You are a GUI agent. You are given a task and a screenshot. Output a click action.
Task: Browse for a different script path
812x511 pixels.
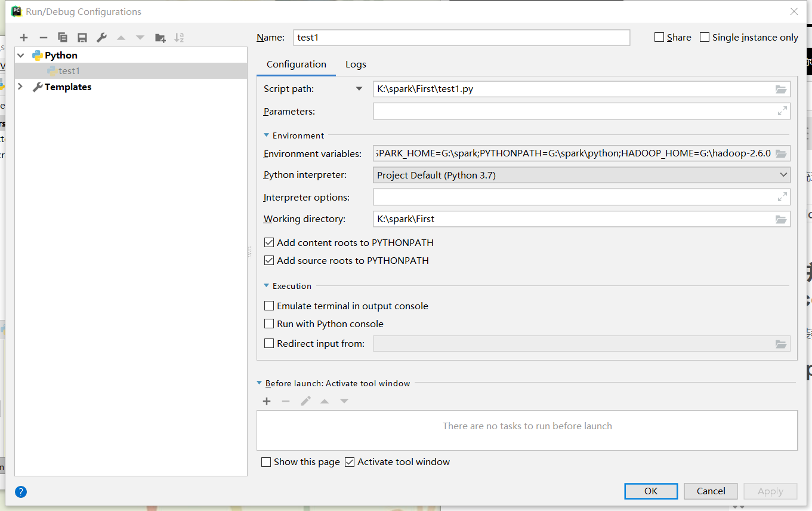(x=781, y=88)
